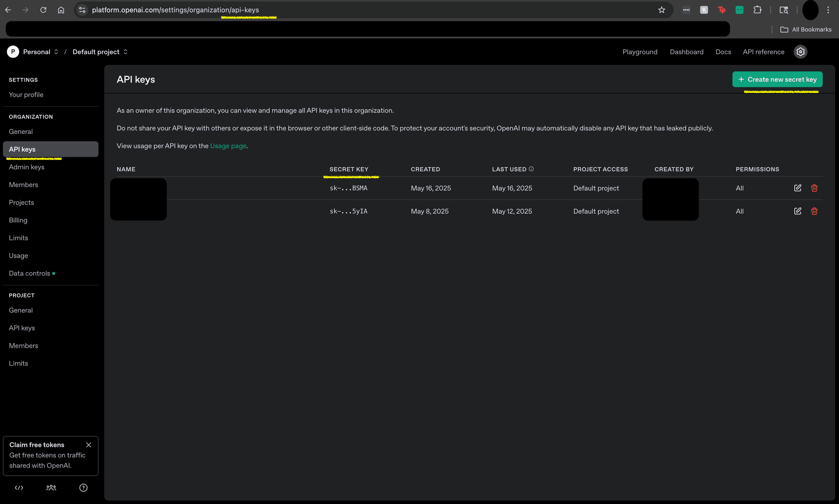839x504 pixels.
Task: Create new secret key
Action: (777, 79)
